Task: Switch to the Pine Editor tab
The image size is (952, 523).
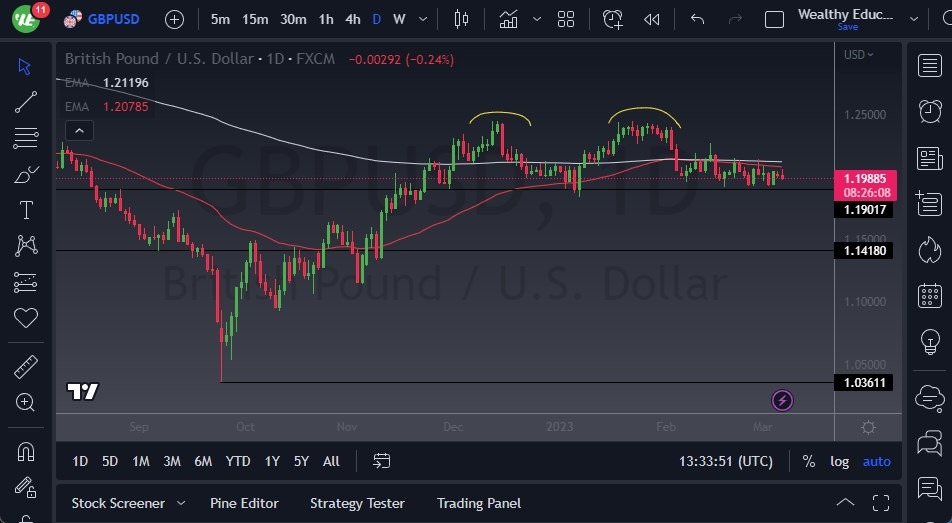Action: (x=244, y=503)
